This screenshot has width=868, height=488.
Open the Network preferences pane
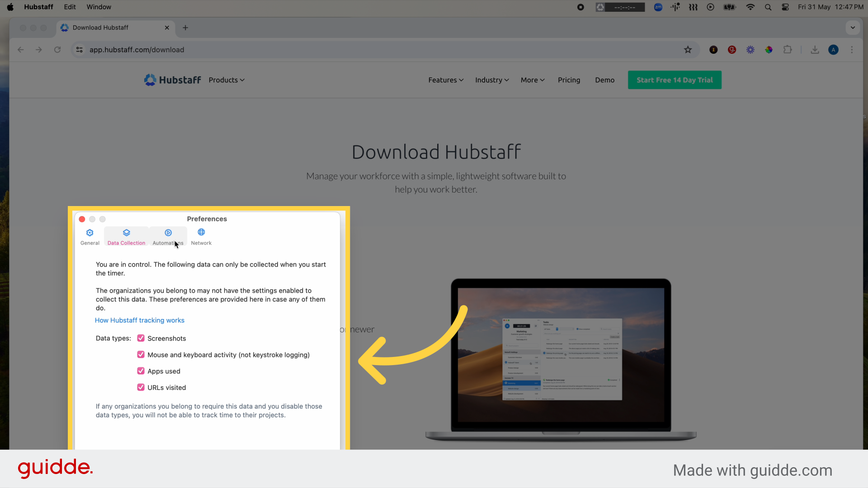201,236
